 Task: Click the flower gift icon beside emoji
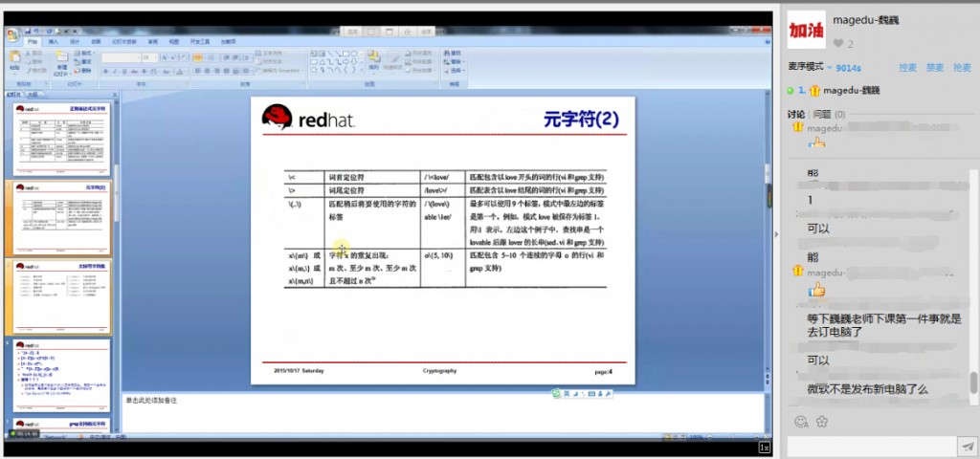[x=821, y=421]
